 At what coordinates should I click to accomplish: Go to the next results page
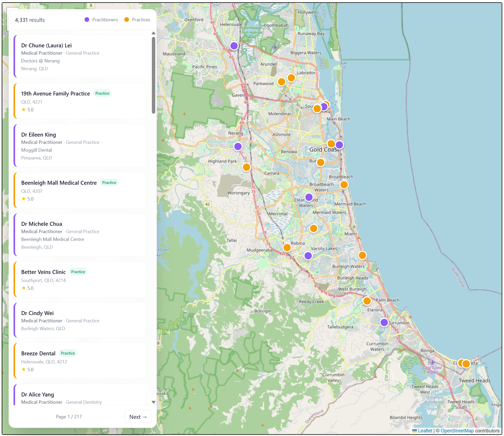[138, 416]
